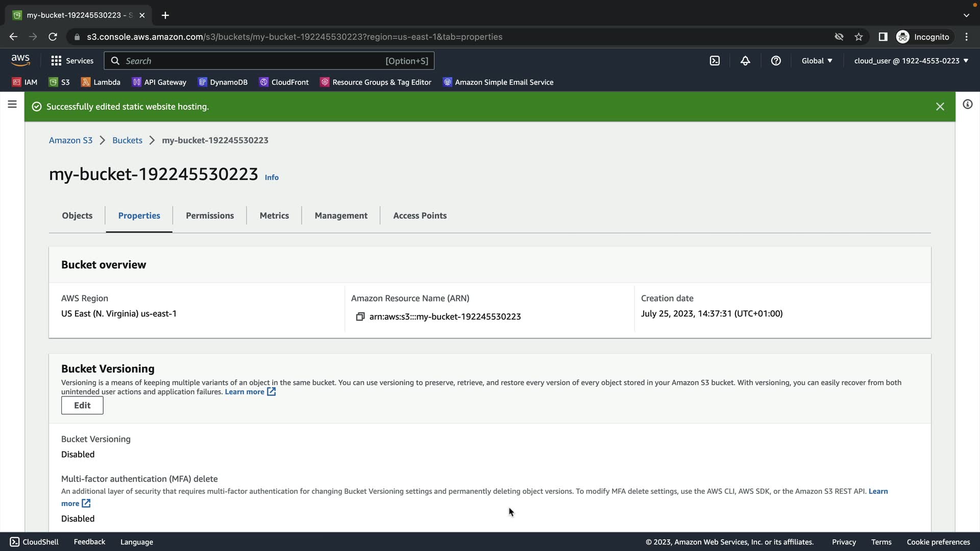Viewport: 980px width, 551px height.
Task: Click Edit button under Bucket Versioning
Action: (x=82, y=406)
